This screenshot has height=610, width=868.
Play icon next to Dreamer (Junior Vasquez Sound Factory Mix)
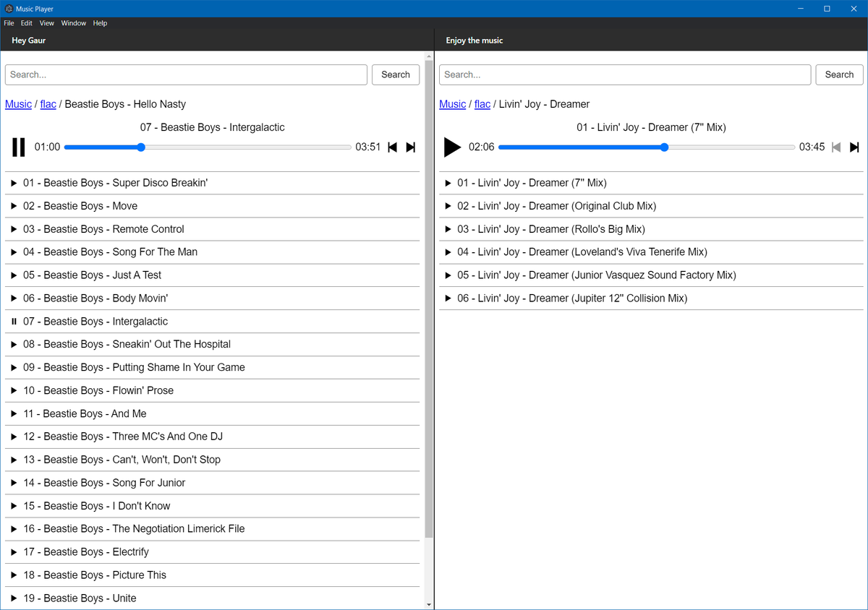point(448,275)
